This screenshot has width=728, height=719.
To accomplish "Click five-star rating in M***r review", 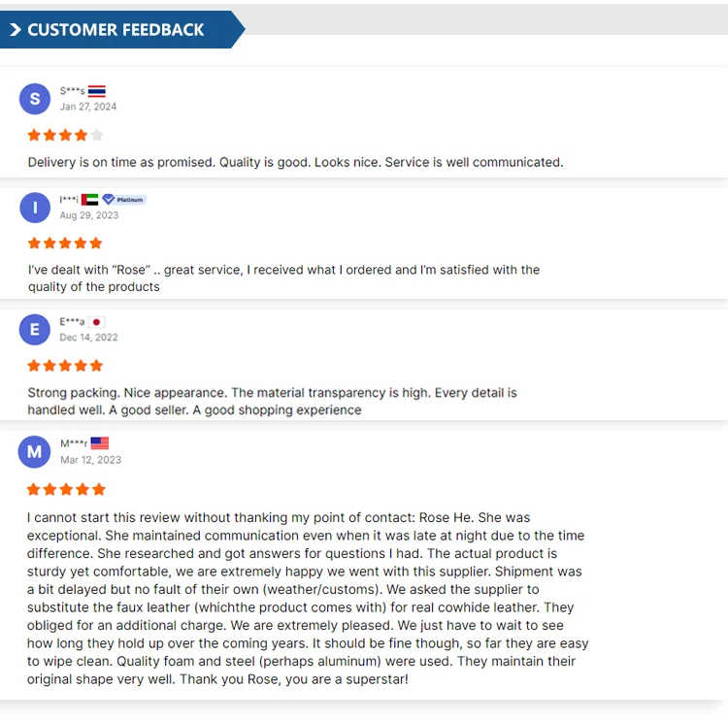I will click(65, 489).
